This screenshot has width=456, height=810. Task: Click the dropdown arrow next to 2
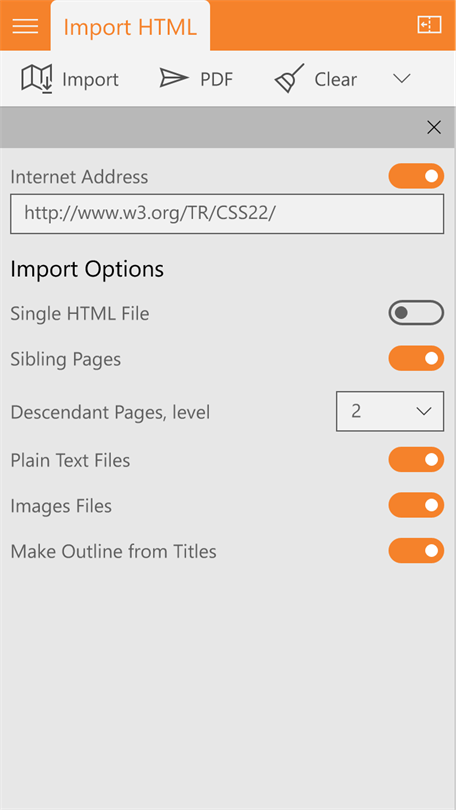point(423,411)
